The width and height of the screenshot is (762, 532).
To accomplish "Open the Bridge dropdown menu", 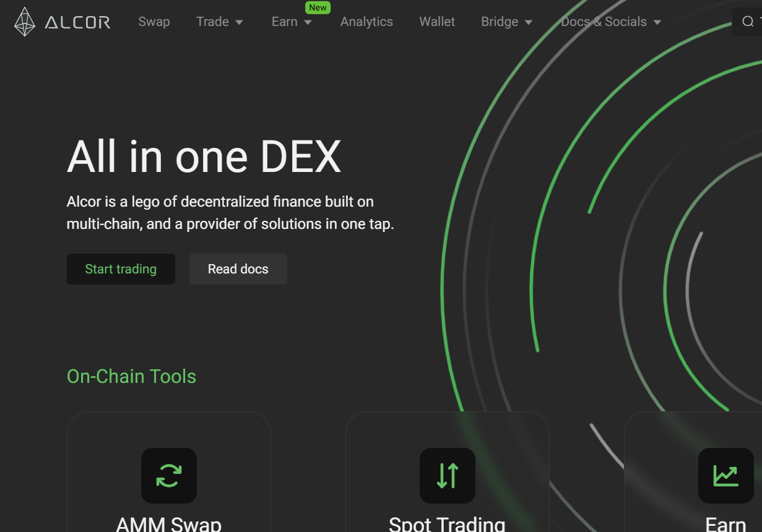I will point(506,22).
